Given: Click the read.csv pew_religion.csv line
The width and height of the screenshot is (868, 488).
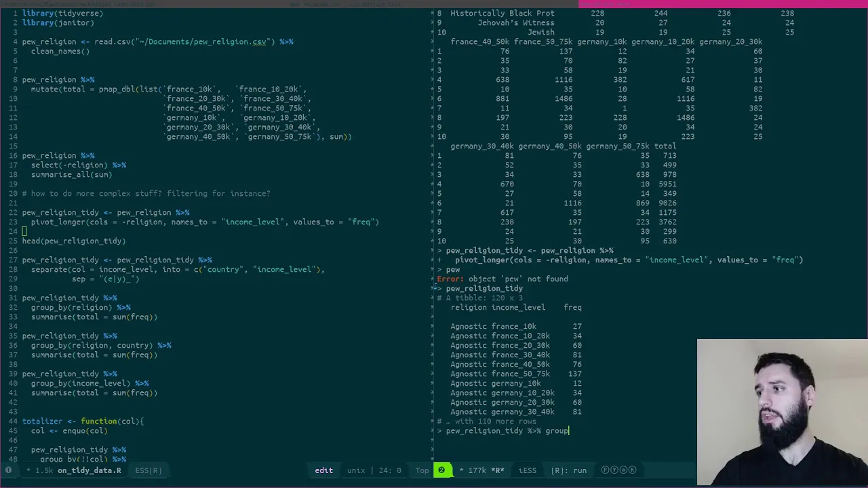Looking at the screenshot, I should click(157, 41).
